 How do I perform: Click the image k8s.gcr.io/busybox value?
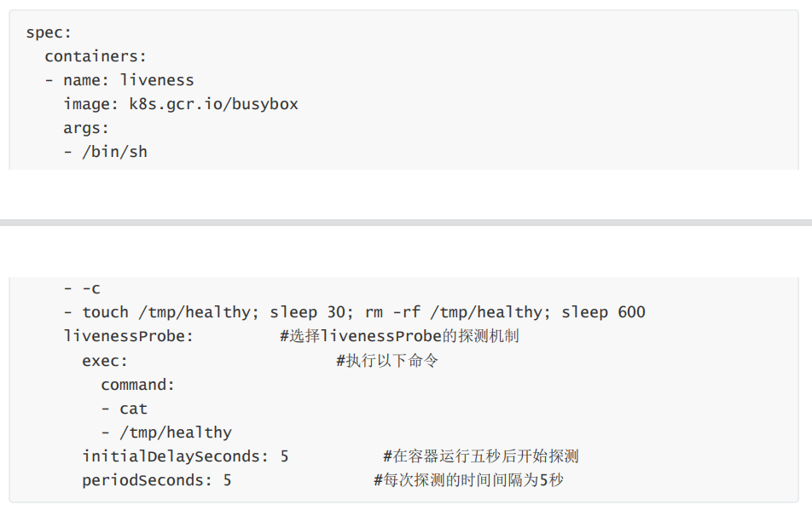click(x=213, y=104)
